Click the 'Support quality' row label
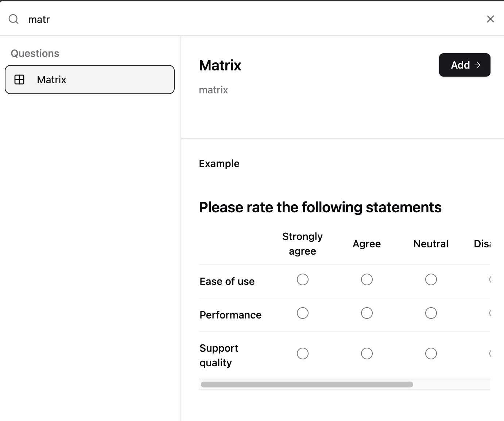504x421 pixels. click(x=219, y=355)
